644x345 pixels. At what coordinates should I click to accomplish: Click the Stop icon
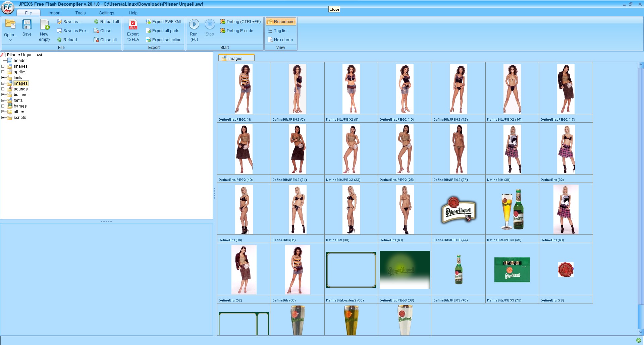click(x=210, y=24)
